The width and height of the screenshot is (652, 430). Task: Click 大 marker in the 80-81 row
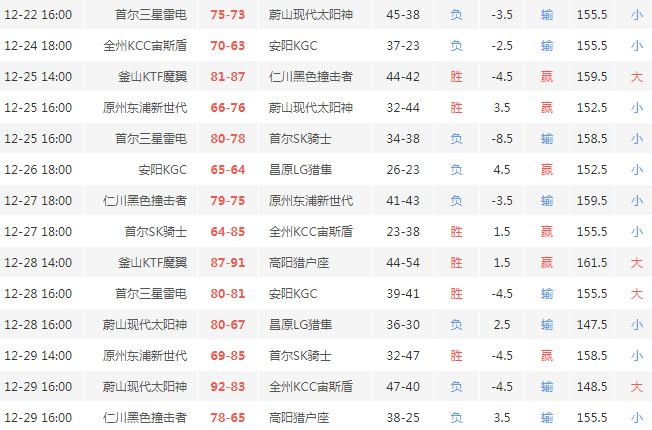click(637, 294)
